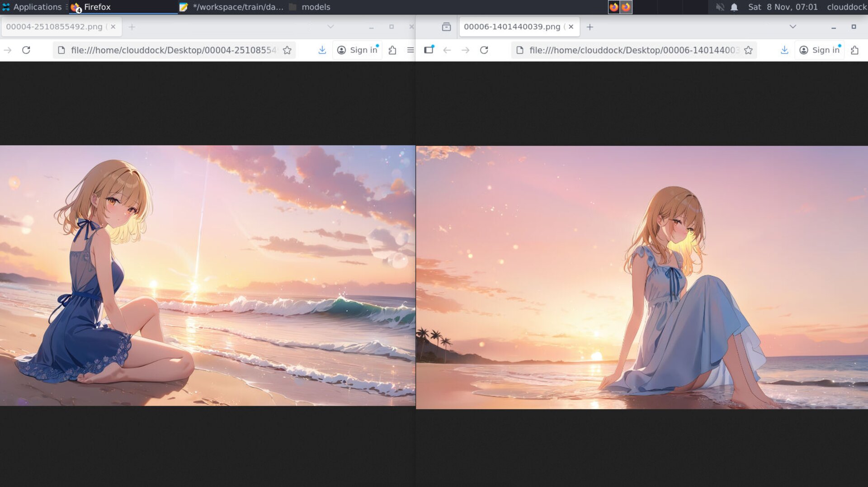Open the Applications menu
The width and height of the screenshot is (868, 487).
pos(32,7)
